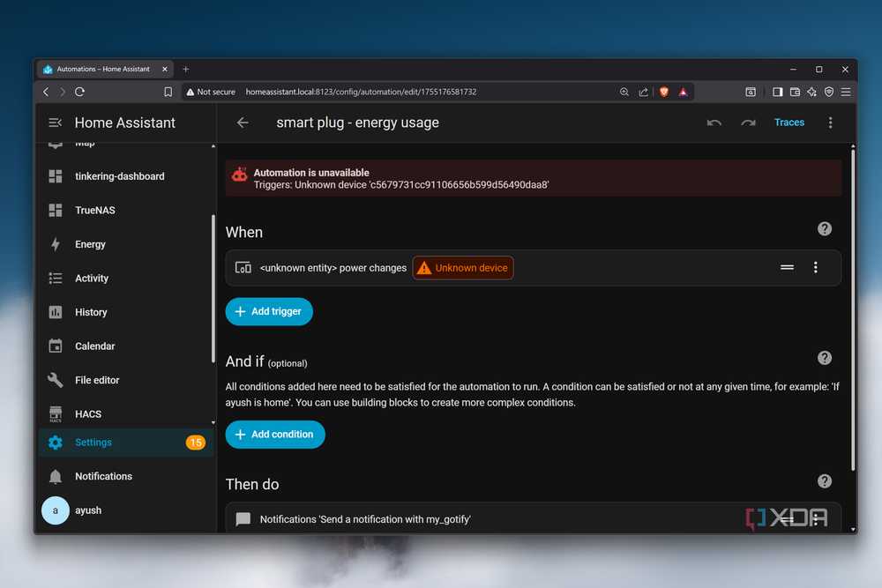Open the History panel

(x=125, y=312)
